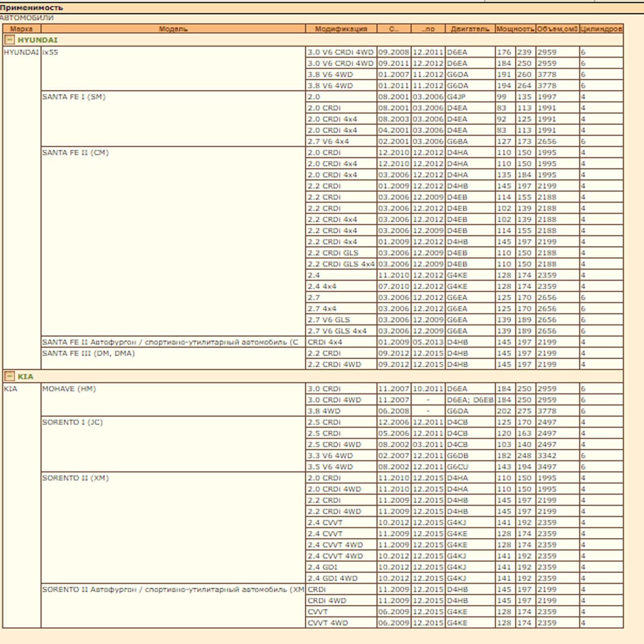Click the Объем,см3 column header
Screen dimensions: 644x644
(557, 29)
